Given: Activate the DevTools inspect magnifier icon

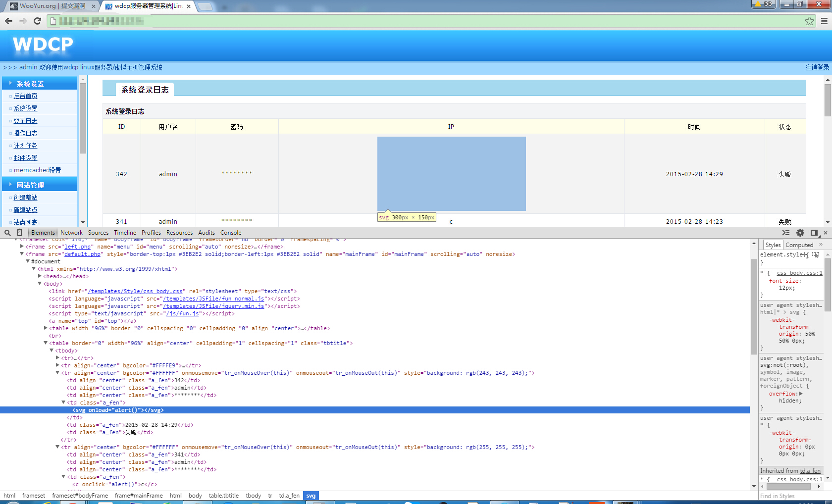Looking at the screenshot, I should pos(7,233).
